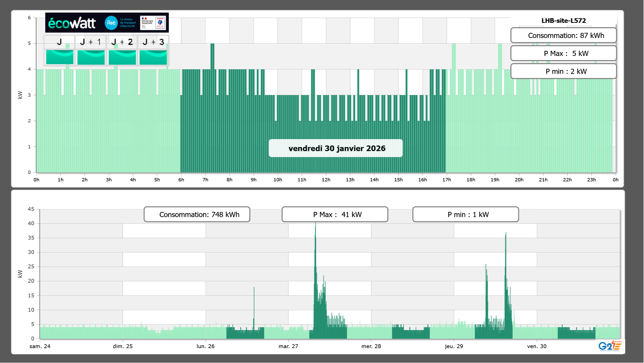Click the daily P min : 2 kW box
The image size is (644, 363).
pos(563,71)
